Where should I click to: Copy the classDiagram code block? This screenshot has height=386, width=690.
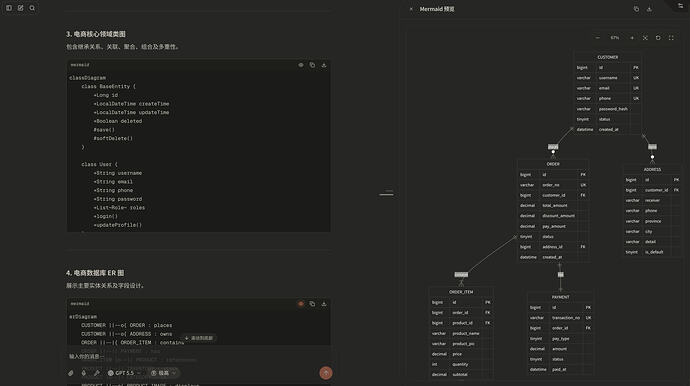coord(312,65)
